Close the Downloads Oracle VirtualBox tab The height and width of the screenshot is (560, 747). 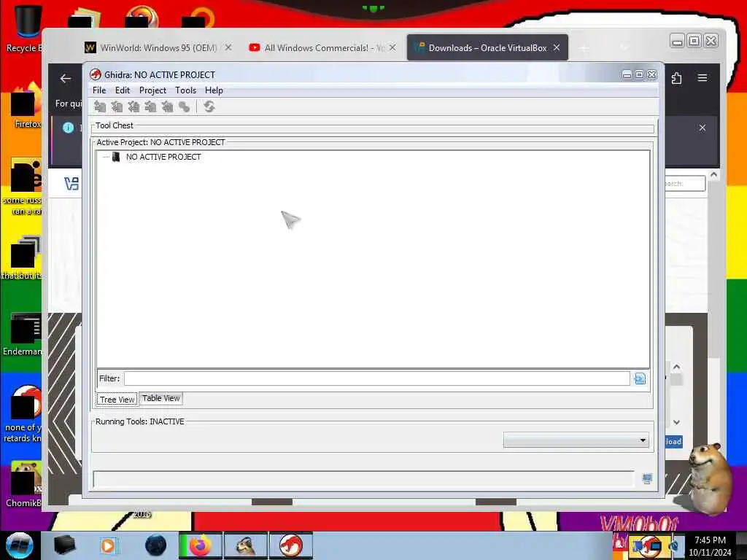pos(557,47)
